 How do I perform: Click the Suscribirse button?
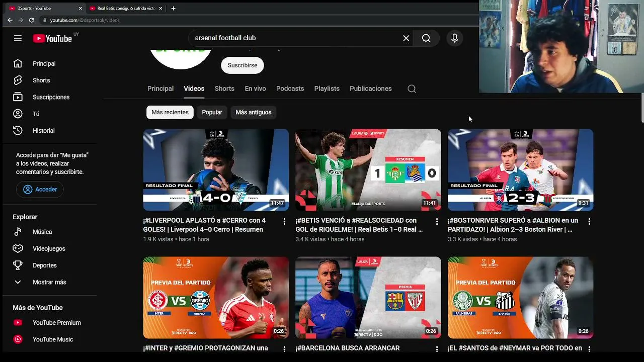click(x=243, y=65)
